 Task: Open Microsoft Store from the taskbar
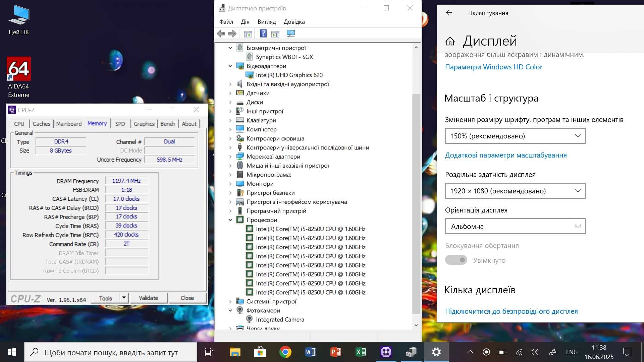(x=260, y=352)
